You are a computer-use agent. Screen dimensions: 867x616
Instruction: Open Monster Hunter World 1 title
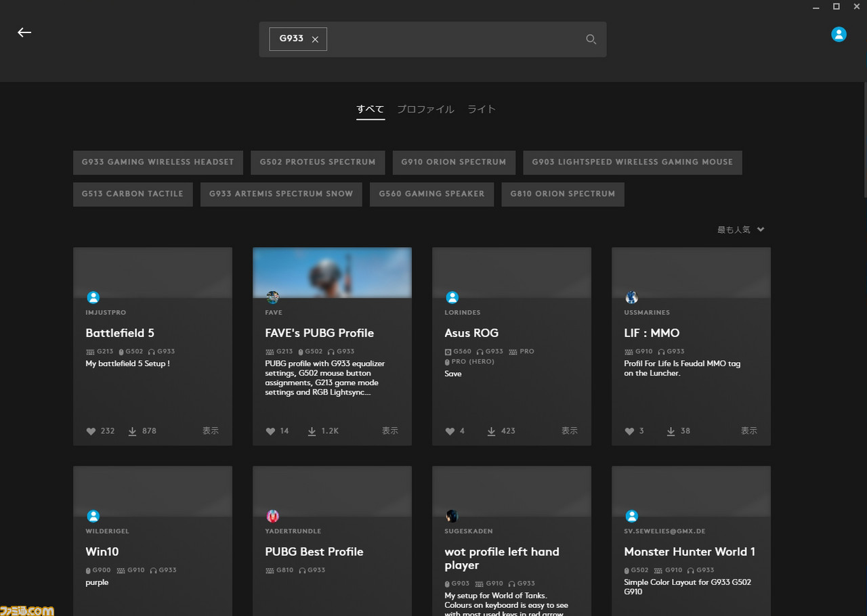coord(690,552)
